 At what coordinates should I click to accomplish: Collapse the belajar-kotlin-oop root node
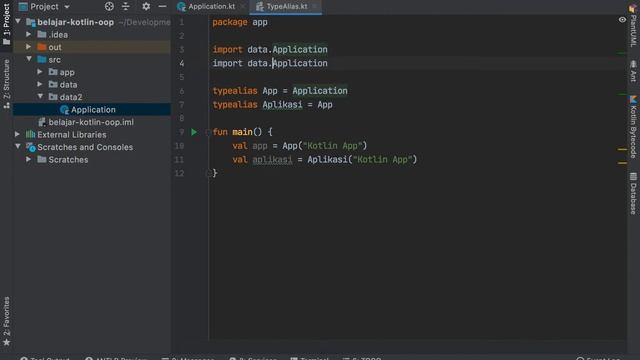click(18, 21)
